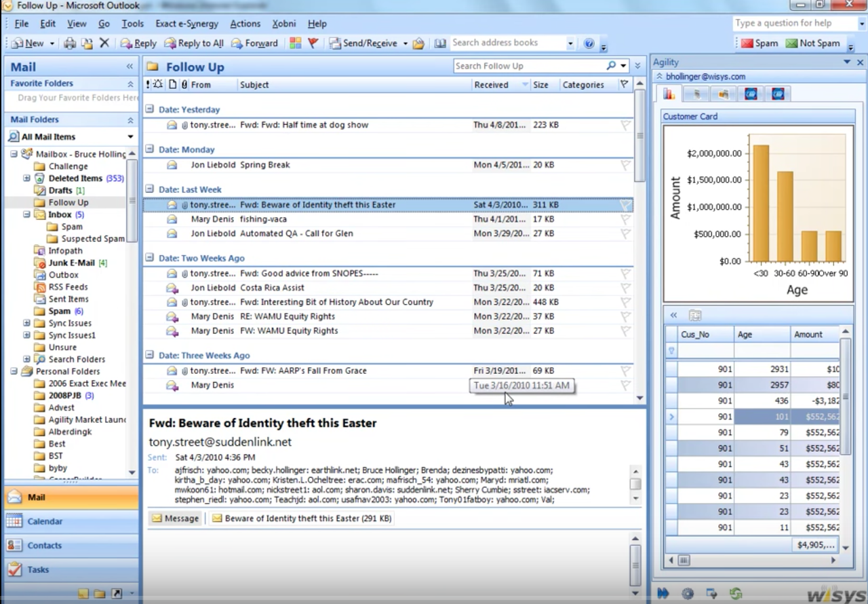
Task: Open the New button dropdown arrow
Action: tap(52, 43)
